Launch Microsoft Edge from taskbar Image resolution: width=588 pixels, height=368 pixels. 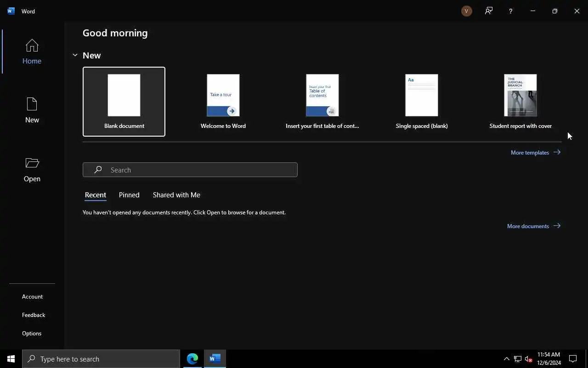[192, 359]
